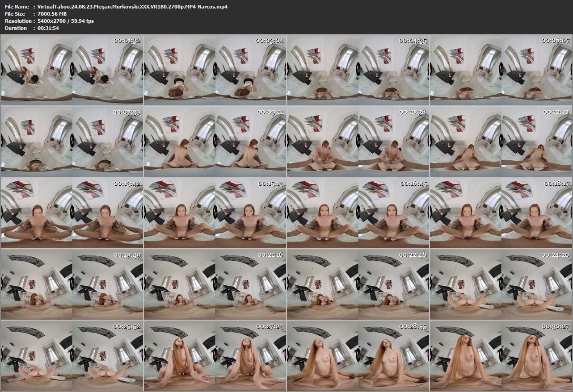
Task: Click the 'Duration' label
Action: point(16,28)
